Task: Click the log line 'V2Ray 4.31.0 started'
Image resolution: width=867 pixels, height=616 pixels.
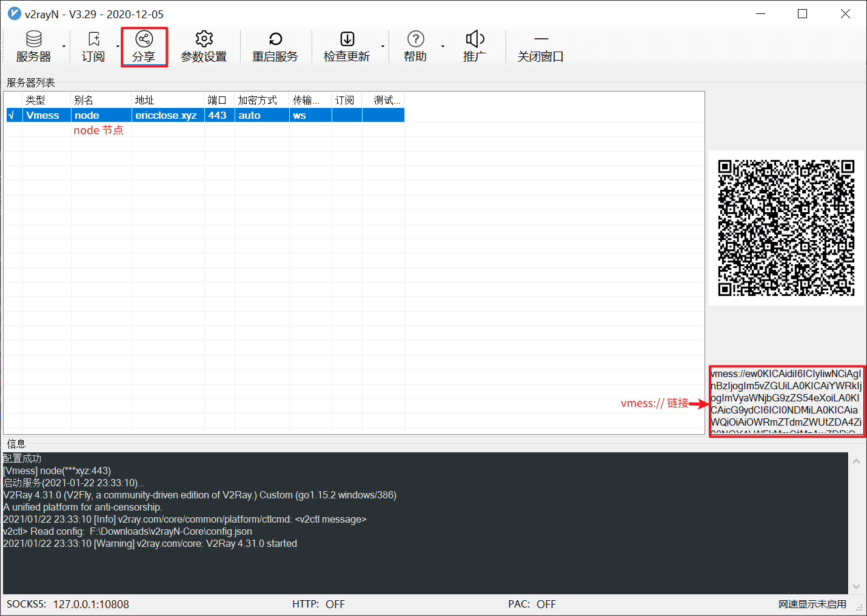Action: click(150, 543)
